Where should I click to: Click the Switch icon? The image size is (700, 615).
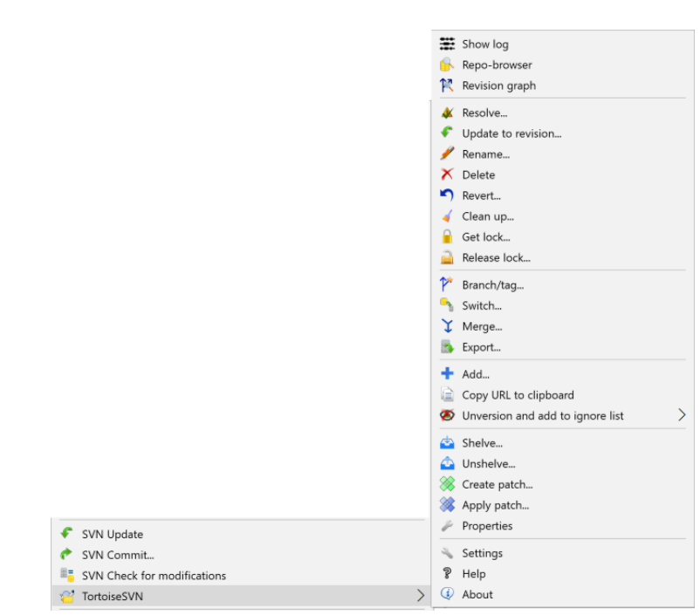[447, 305]
